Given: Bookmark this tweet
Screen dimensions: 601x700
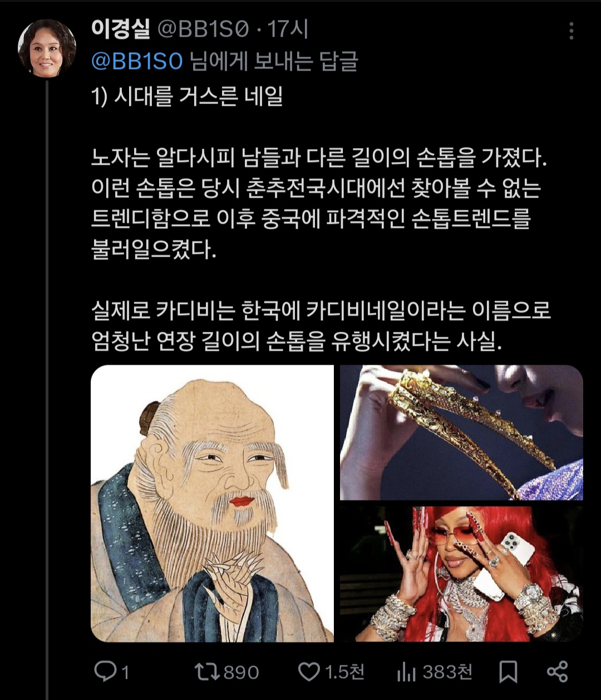Looking at the screenshot, I should 508,672.
